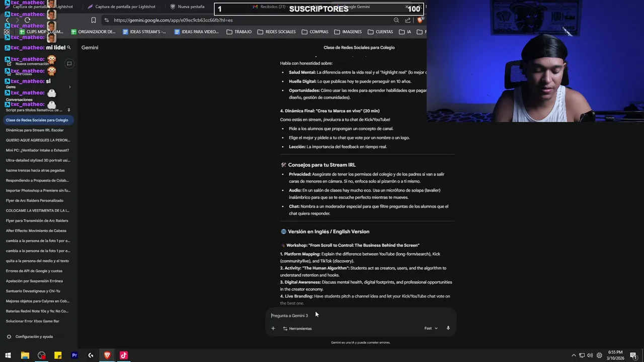The width and height of the screenshot is (644, 362).
Task: Click the browser reload button
Action: [27, 20]
